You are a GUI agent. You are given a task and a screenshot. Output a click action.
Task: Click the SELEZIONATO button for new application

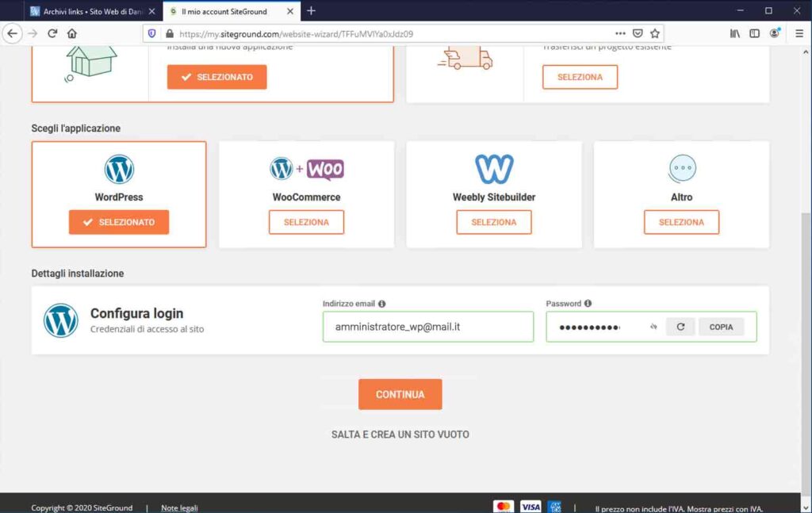[x=217, y=77]
